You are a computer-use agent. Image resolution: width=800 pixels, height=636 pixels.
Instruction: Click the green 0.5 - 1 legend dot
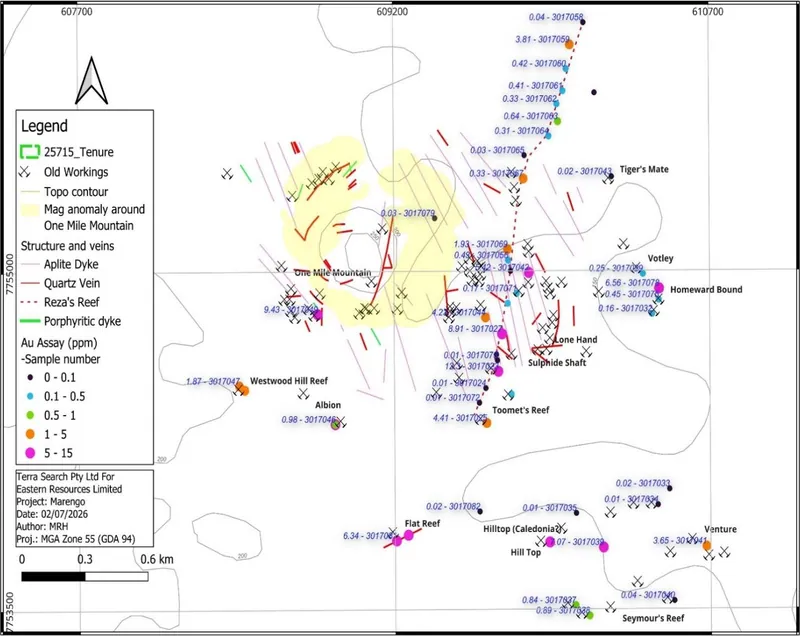coord(30,415)
